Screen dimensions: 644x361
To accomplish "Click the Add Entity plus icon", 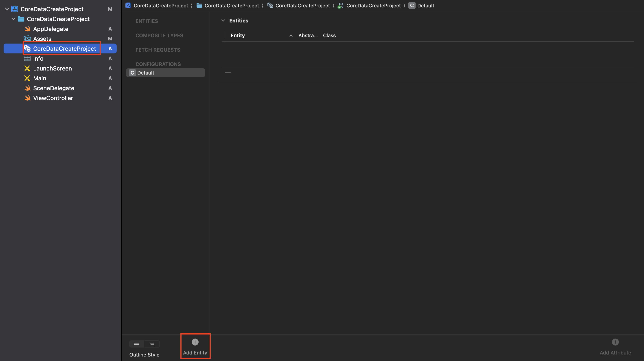I will click(195, 342).
